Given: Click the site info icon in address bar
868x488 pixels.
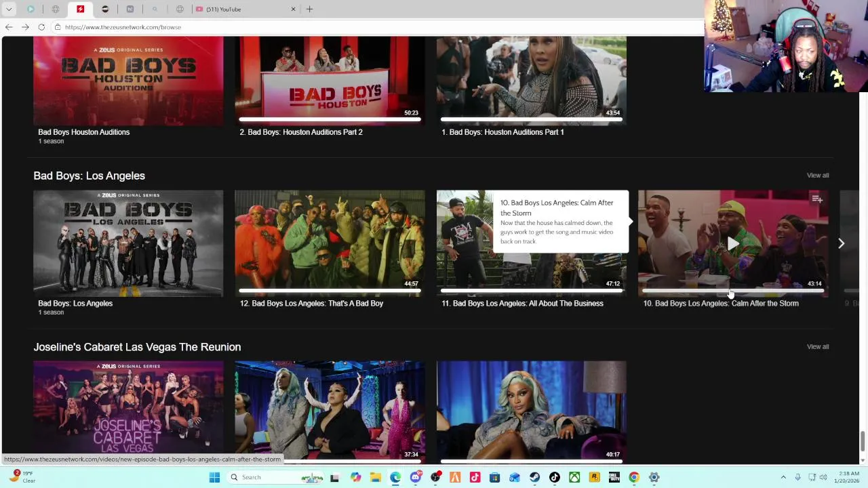Looking at the screenshot, I should tap(58, 27).
